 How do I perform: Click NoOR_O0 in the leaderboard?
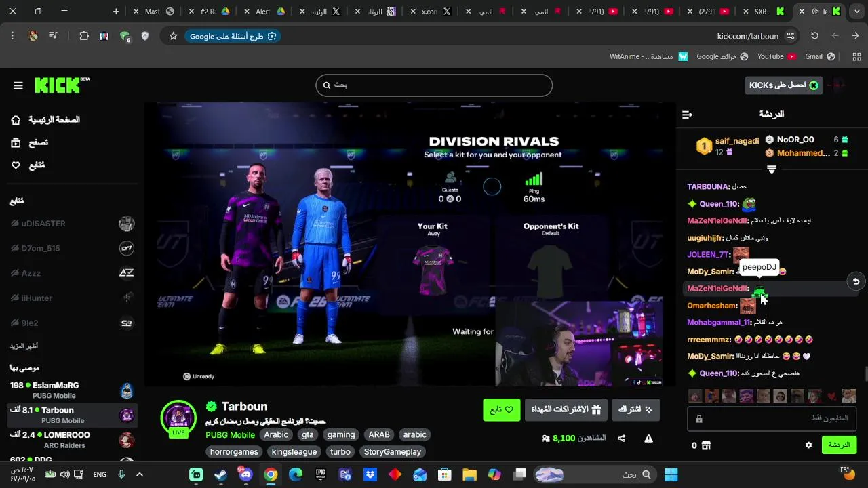click(795, 140)
